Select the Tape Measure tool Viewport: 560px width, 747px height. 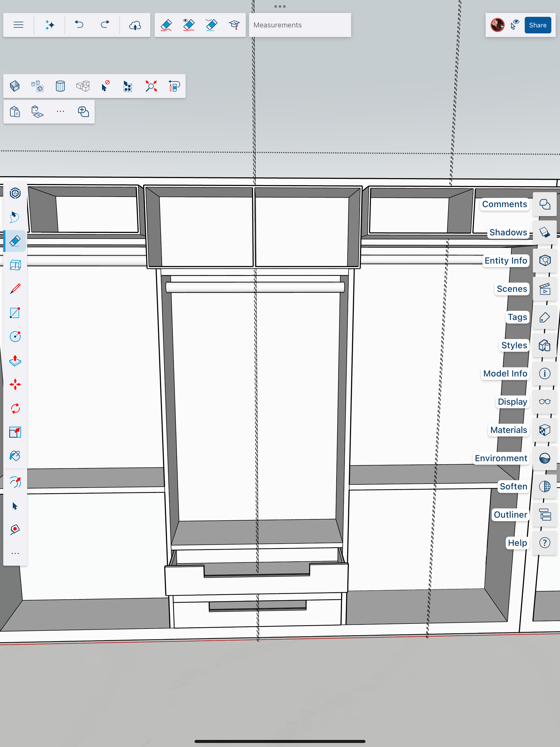[15, 530]
